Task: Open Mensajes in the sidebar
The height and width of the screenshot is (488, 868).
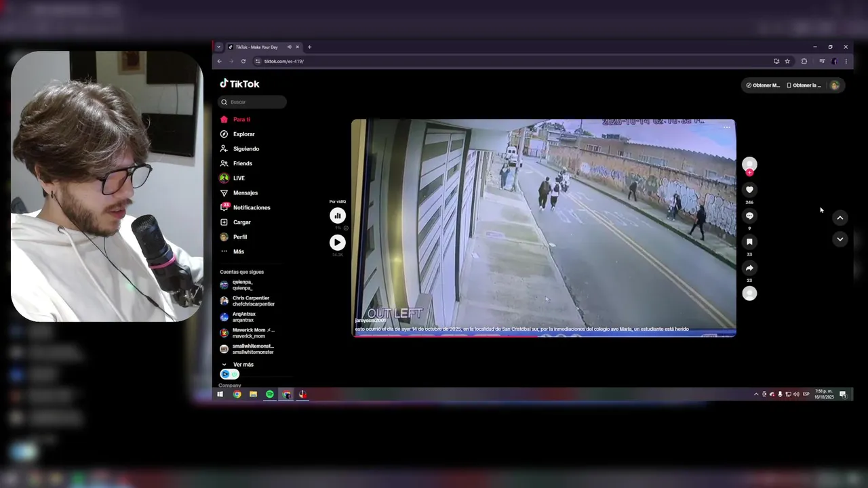Action: click(239, 193)
